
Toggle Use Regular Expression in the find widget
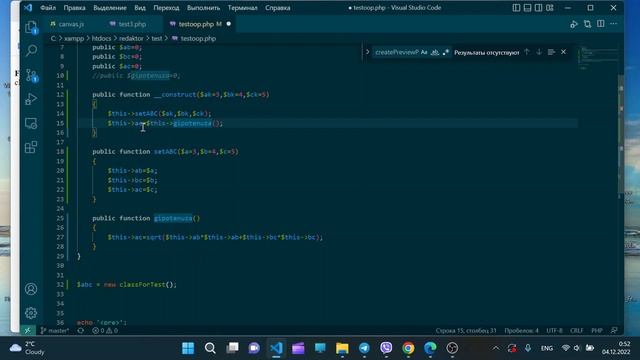(446, 52)
